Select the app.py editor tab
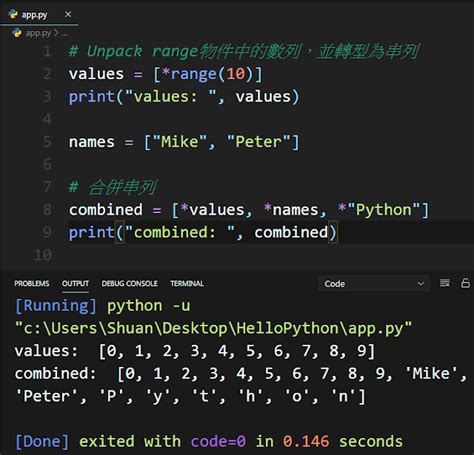Image resolution: width=474 pixels, height=455 pixels. pos(39,15)
